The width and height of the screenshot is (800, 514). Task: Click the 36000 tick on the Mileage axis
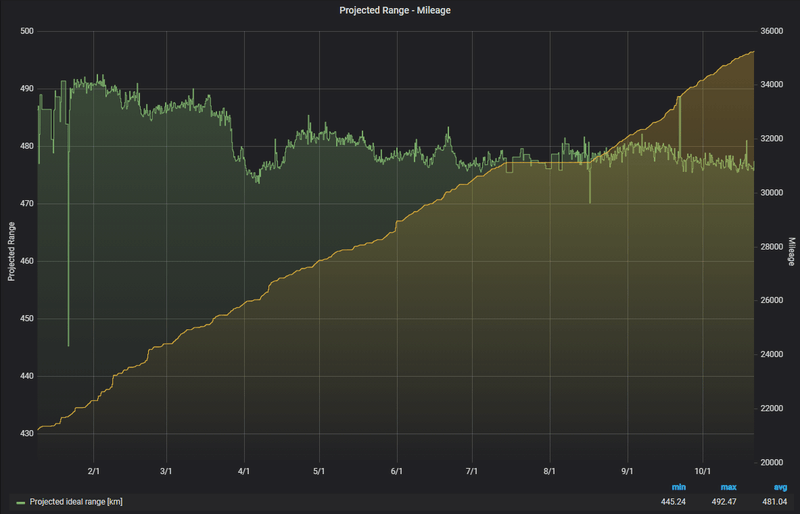coord(771,31)
